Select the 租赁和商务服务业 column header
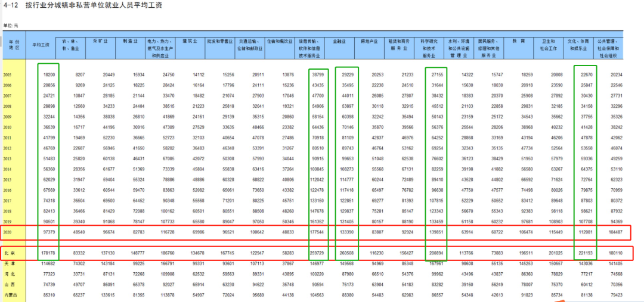This screenshot has height=302, width=644. pos(399,45)
